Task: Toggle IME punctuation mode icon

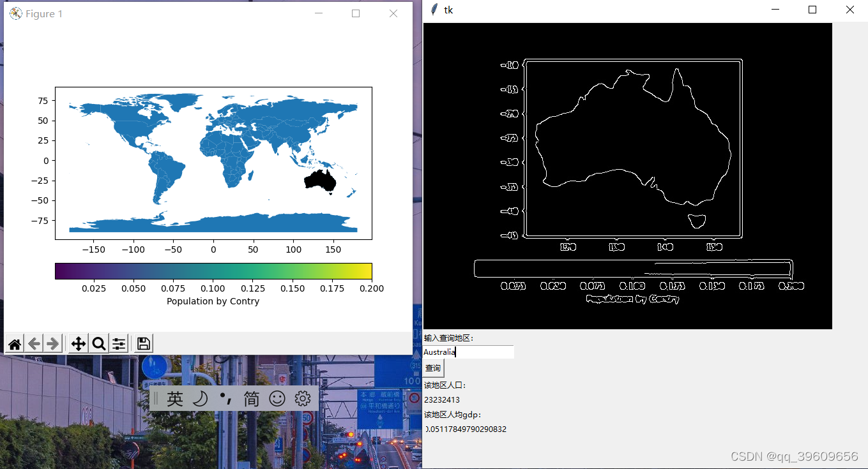Action: point(224,399)
